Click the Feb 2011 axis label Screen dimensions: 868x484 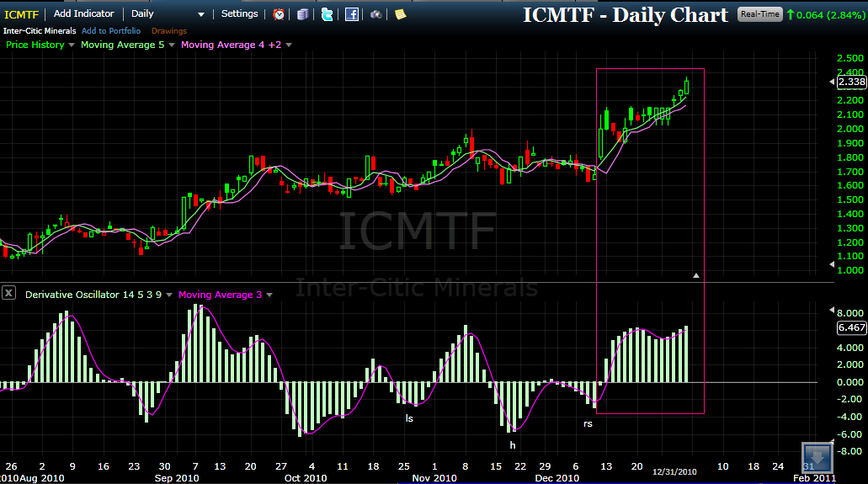tap(814, 478)
